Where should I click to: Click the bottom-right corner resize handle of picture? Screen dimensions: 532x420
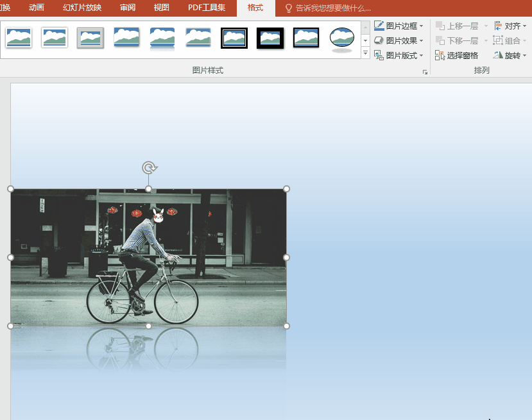point(286,326)
